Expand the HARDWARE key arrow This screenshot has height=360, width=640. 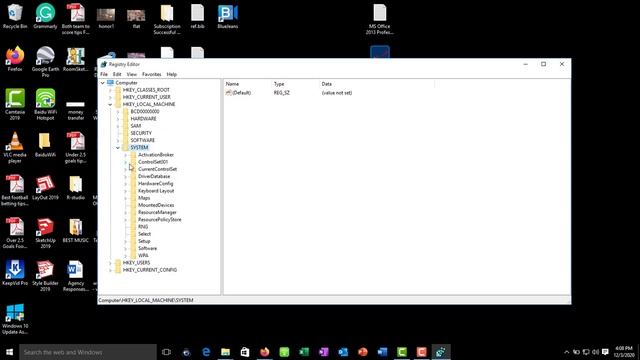coord(118,119)
